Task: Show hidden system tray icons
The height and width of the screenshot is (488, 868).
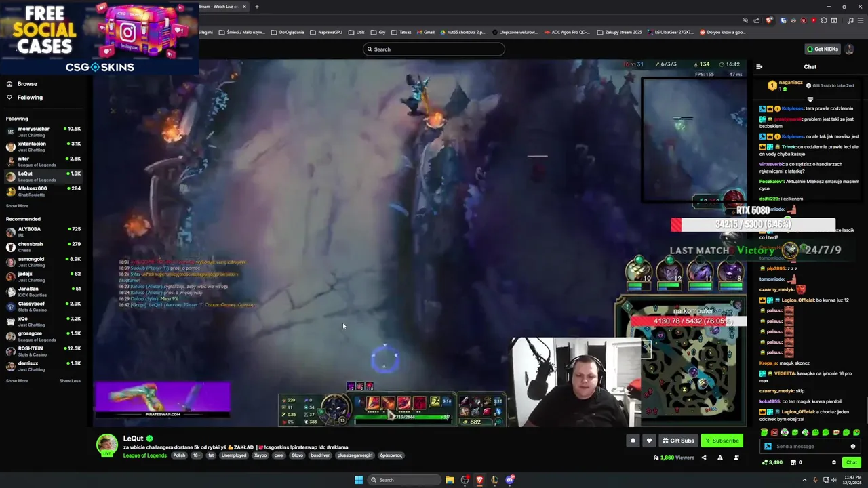Action: pyautogui.click(x=804, y=480)
